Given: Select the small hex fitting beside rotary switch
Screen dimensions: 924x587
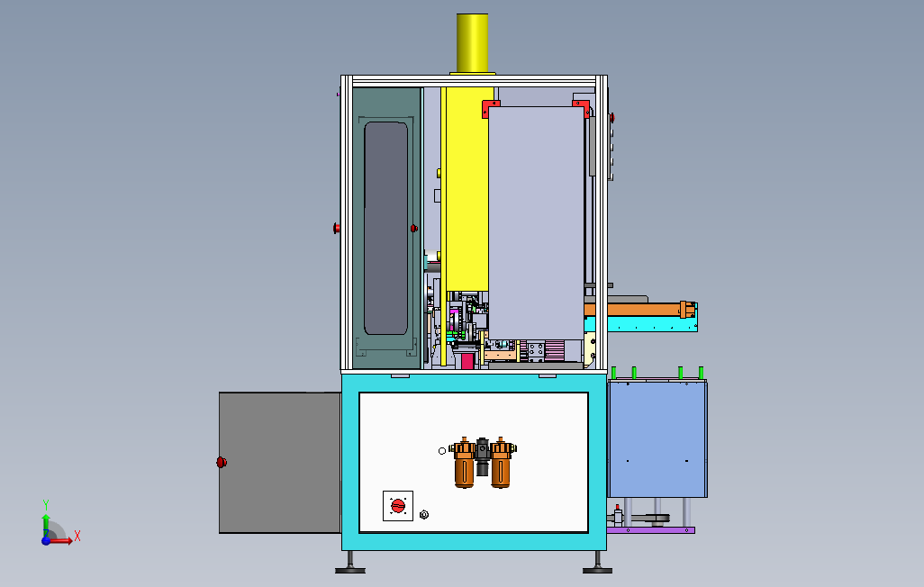Looking at the screenshot, I should [x=423, y=514].
